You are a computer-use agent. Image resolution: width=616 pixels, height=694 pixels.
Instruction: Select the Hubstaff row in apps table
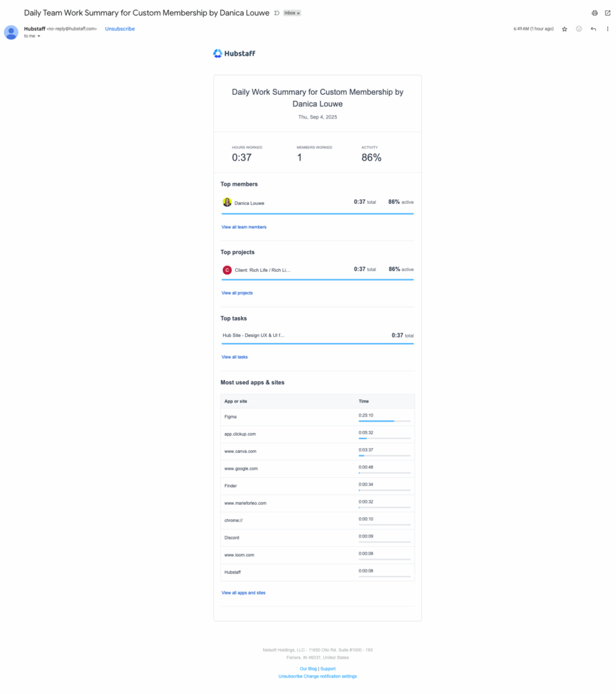232,572
